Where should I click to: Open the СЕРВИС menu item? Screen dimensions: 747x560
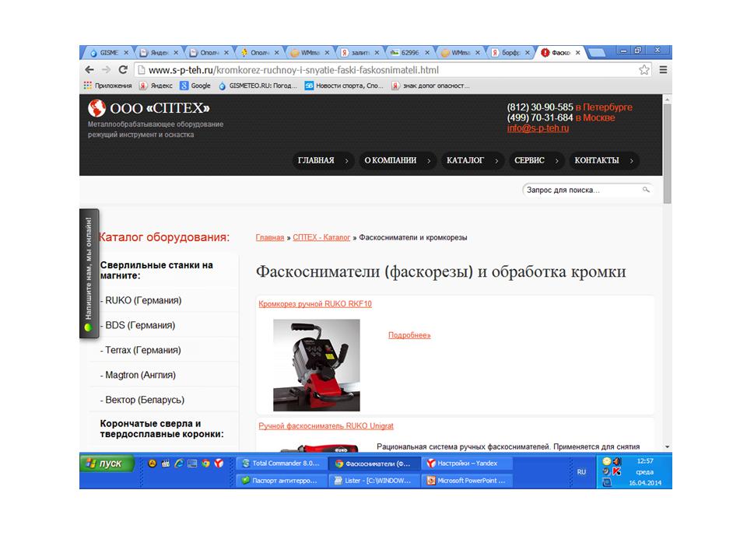536,160
